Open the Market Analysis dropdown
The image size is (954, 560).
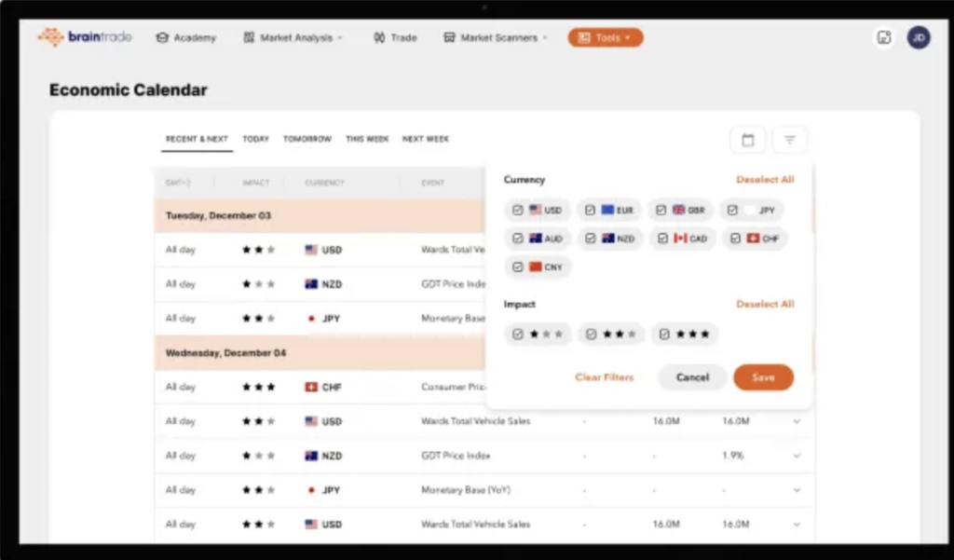293,38
